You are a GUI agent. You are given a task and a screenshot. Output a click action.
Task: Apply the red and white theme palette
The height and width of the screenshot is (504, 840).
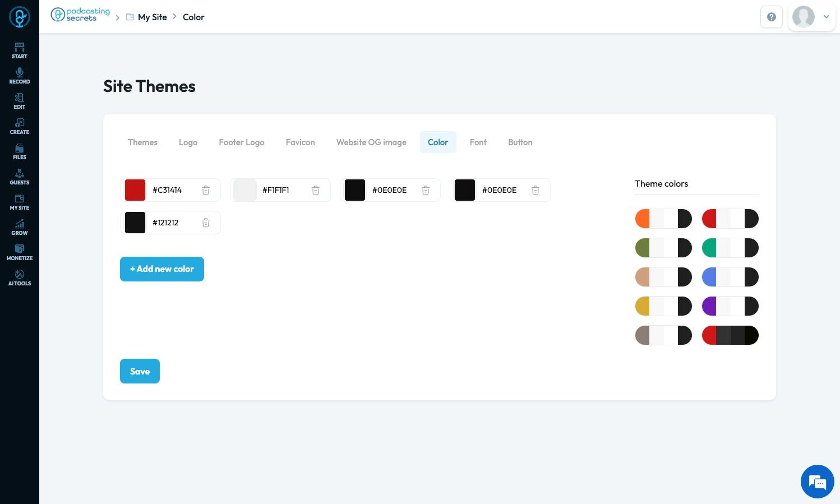730,219
